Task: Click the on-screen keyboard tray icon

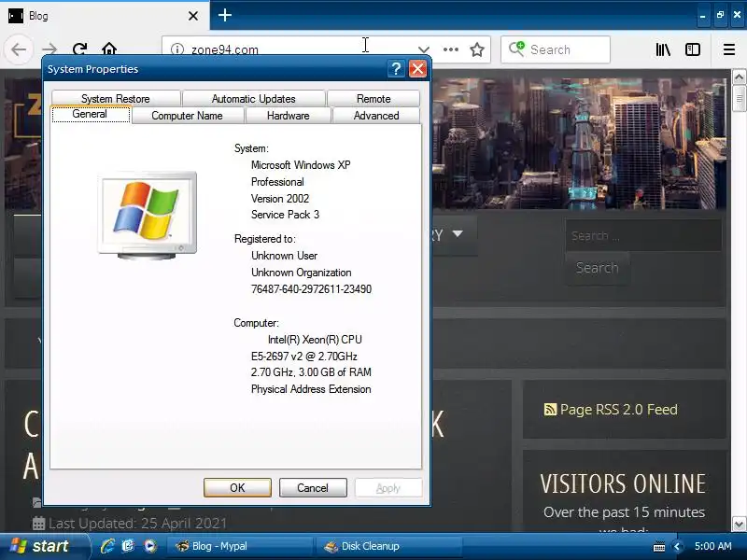Action: pos(659,547)
